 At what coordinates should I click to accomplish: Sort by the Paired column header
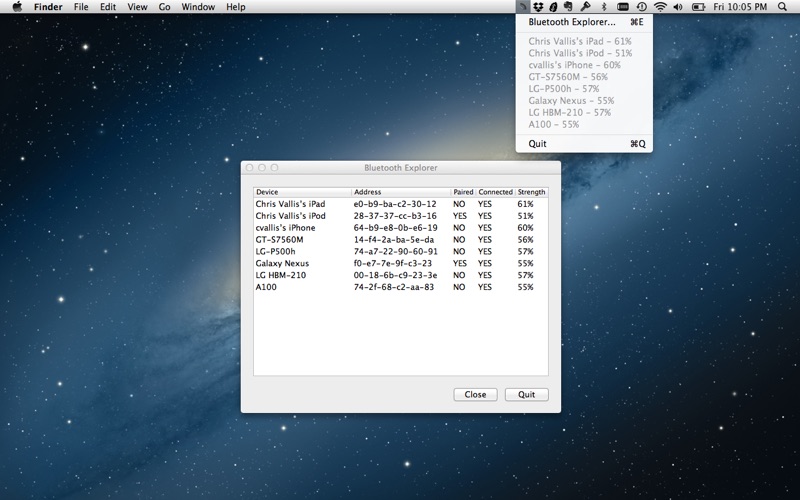point(463,192)
